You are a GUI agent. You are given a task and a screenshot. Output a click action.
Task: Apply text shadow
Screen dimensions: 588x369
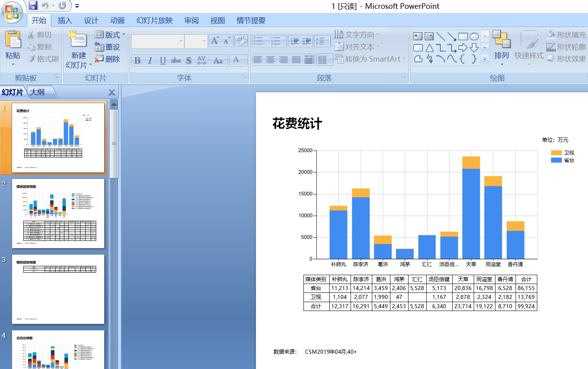coord(189,60)
